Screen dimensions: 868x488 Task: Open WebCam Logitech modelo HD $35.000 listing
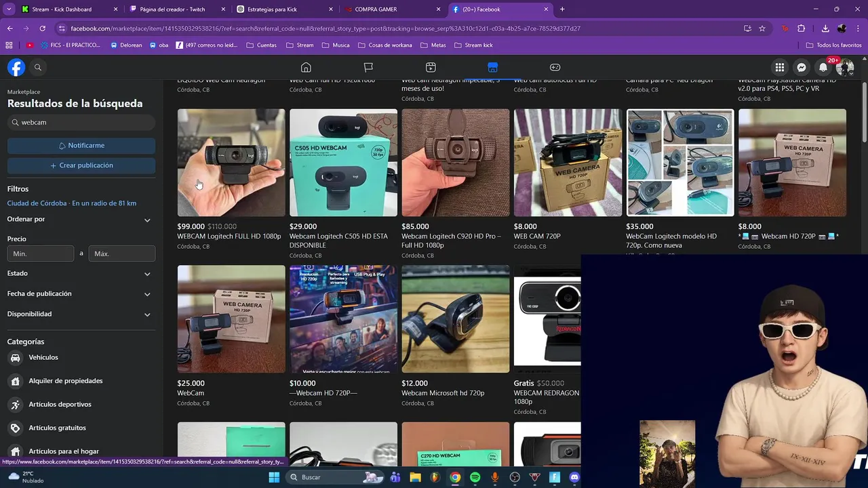click(679, 180)
